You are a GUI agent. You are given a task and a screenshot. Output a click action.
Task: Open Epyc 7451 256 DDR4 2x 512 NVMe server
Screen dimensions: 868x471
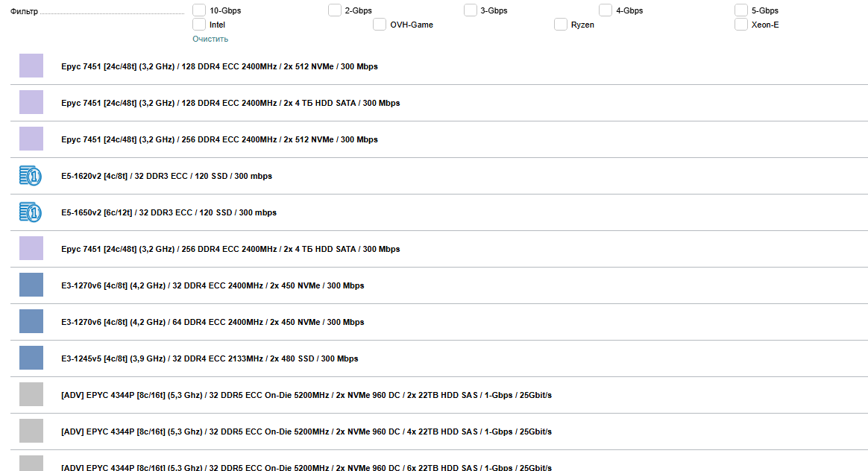[219, 139]
